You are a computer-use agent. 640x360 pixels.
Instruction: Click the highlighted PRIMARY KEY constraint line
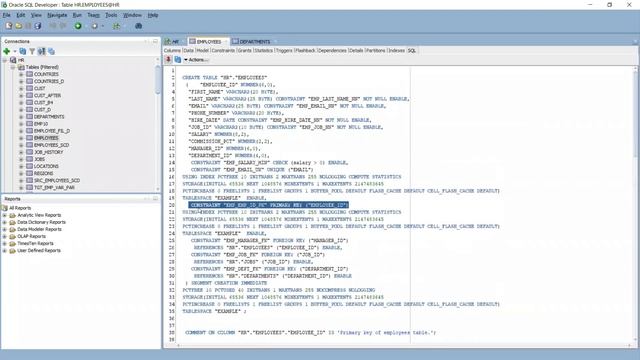coord(269,205)
